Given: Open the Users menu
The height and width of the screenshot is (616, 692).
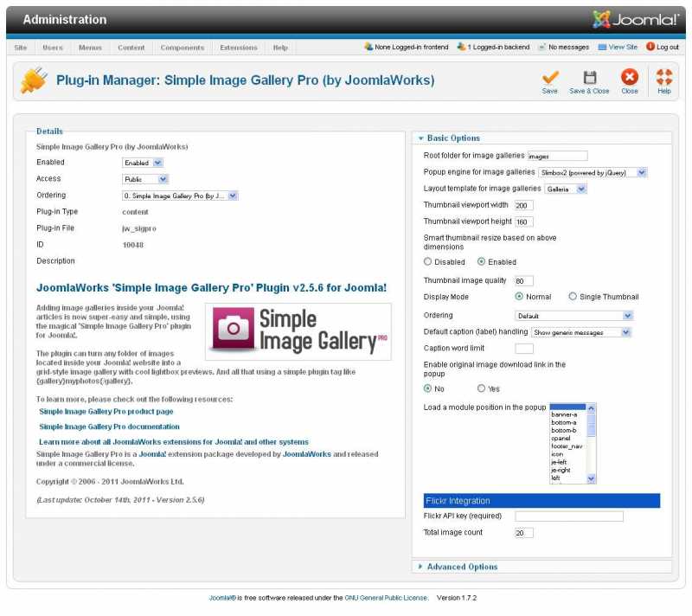Looking at the screenshot, I should point(53,48).
